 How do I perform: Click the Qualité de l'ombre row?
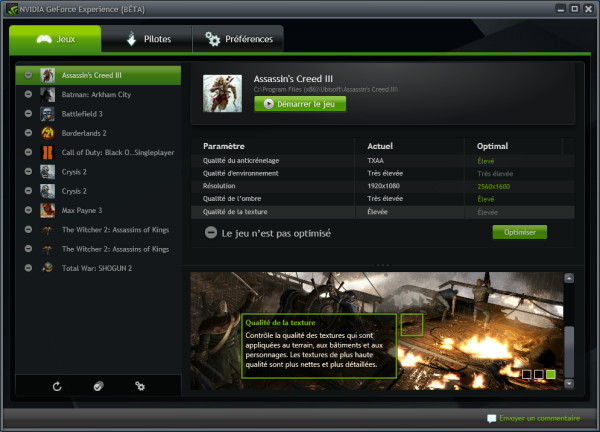[x=383, y=199]
